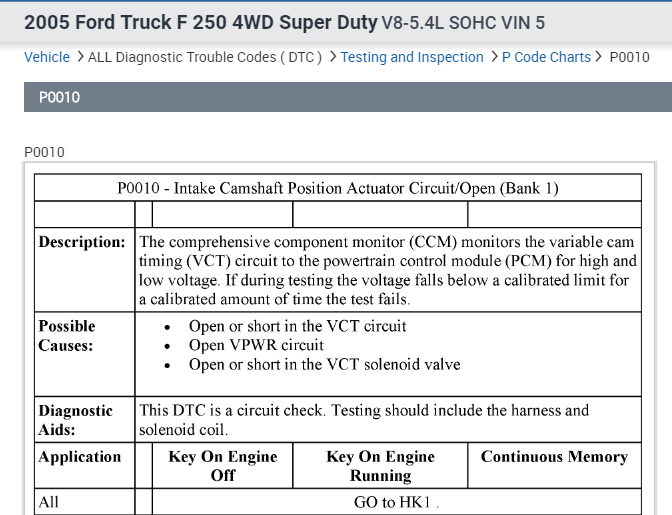Viewport: 672px width, 515px height.
Task: Click the GO to HK1 reference
Action: (x=396, y=503)
